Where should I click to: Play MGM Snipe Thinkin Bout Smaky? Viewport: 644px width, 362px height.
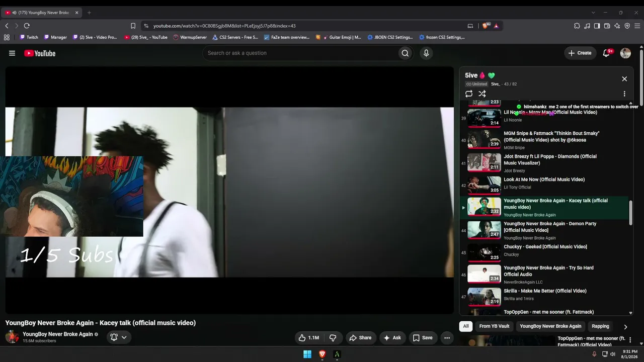point(545,140)
